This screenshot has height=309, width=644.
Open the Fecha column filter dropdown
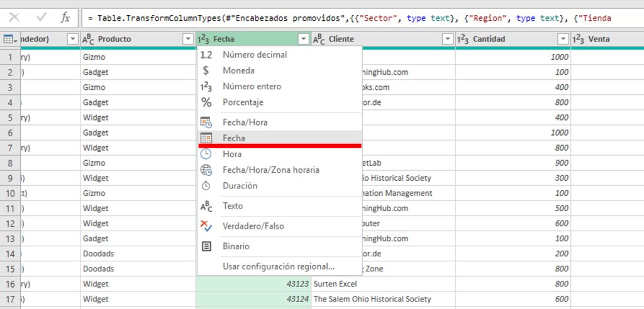(x=304, y=39)
